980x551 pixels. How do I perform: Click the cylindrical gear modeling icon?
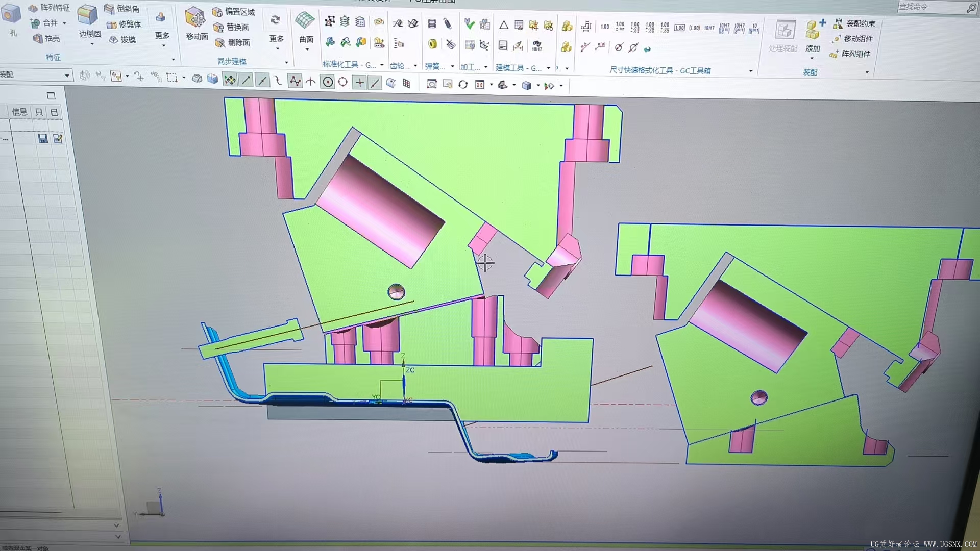[x=398, y=23]
